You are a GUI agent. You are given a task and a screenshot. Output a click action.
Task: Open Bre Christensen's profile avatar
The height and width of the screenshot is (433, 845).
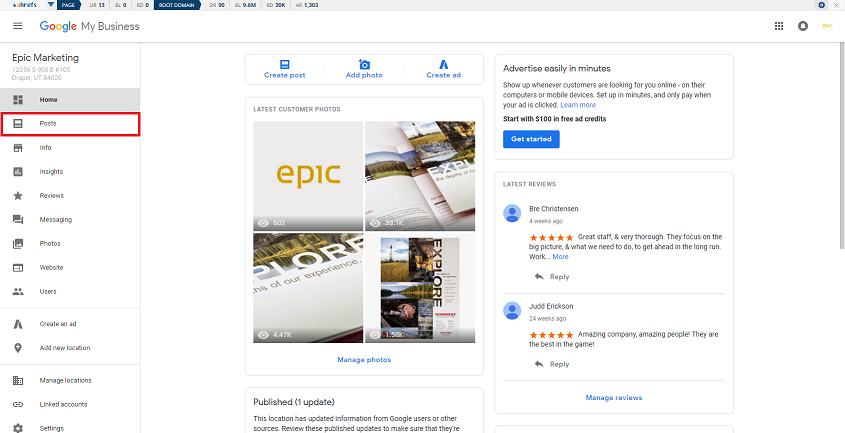512,214
